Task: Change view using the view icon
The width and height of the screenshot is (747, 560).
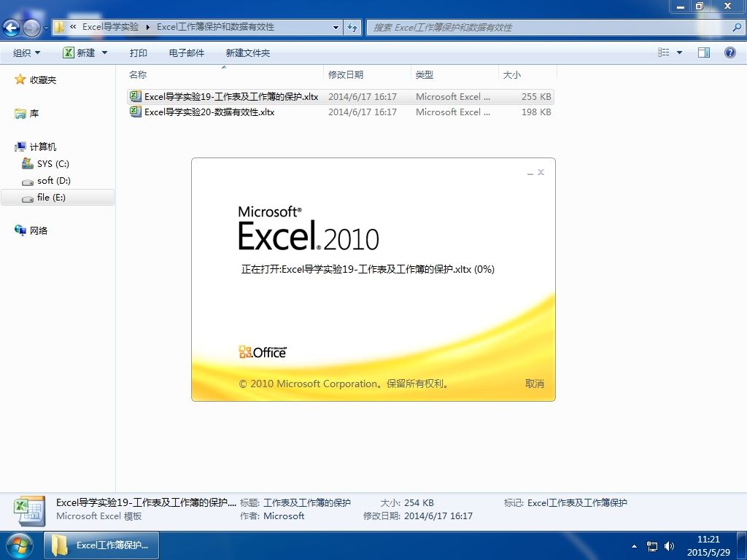Action: pyautogui.click(x=663, y=52)
